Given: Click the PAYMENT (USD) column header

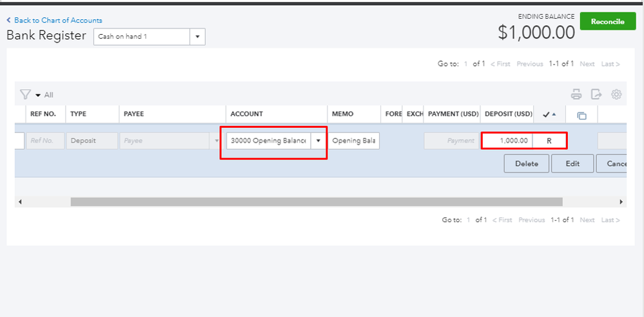Looking at the screenshot, I should (x=453, y=114).
